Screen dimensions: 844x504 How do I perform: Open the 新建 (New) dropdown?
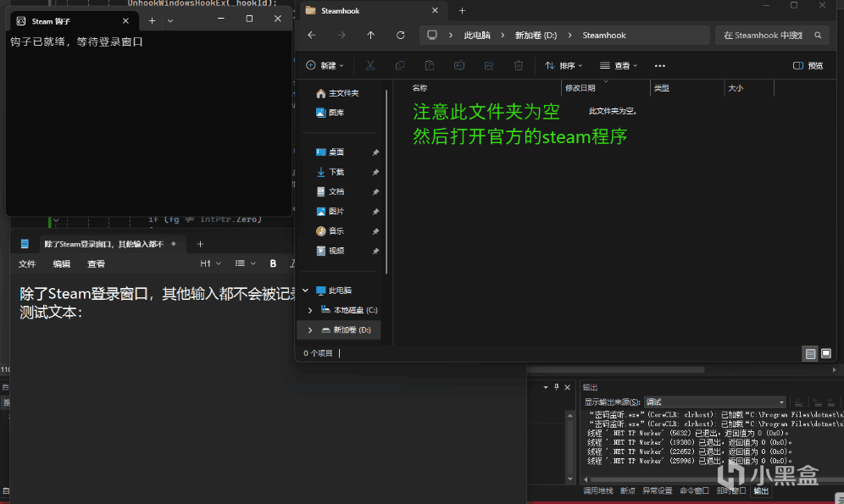326,65
